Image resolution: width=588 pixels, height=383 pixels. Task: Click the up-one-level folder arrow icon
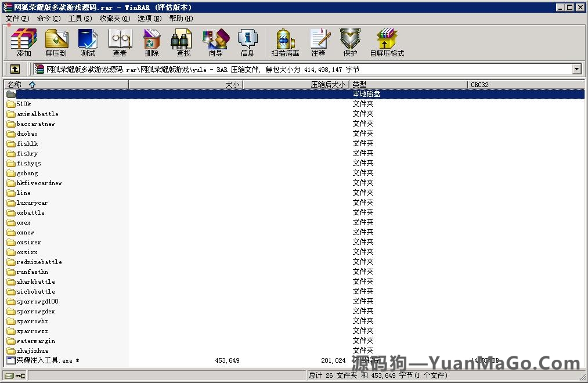(x=15, y=68)
